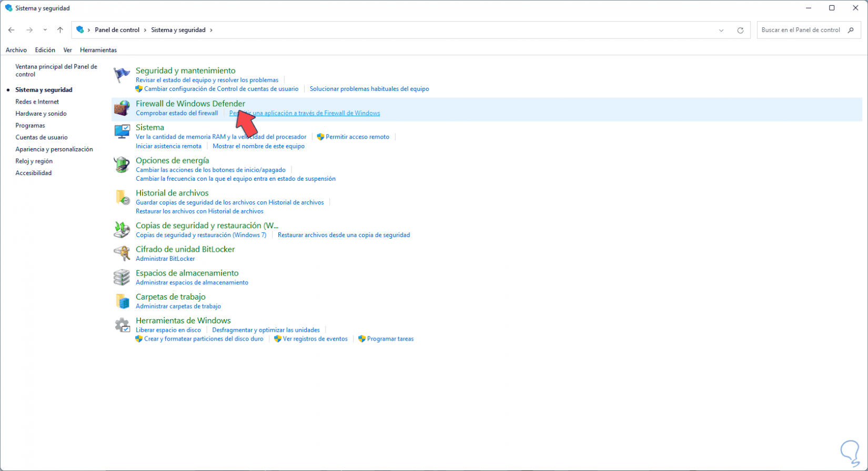868x471 pixels.
Task: Click Administrar espacios de almacenamiento
Action: 192,282
